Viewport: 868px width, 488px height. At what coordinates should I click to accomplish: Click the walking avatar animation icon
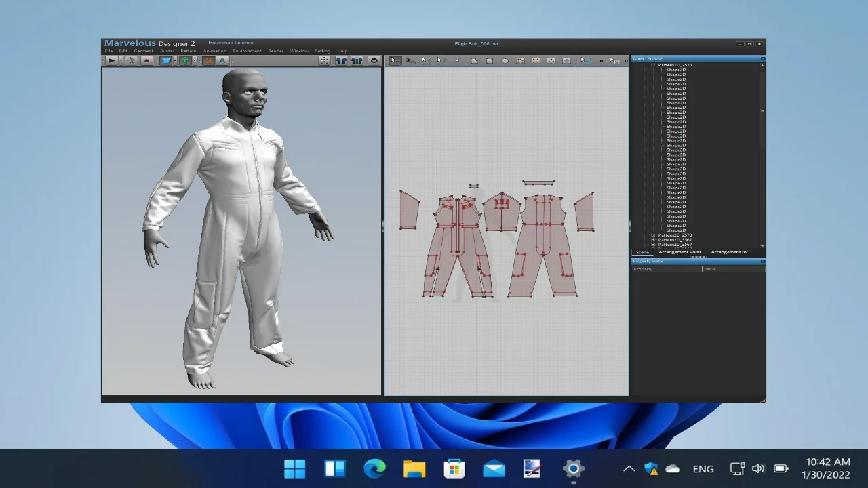132,60
